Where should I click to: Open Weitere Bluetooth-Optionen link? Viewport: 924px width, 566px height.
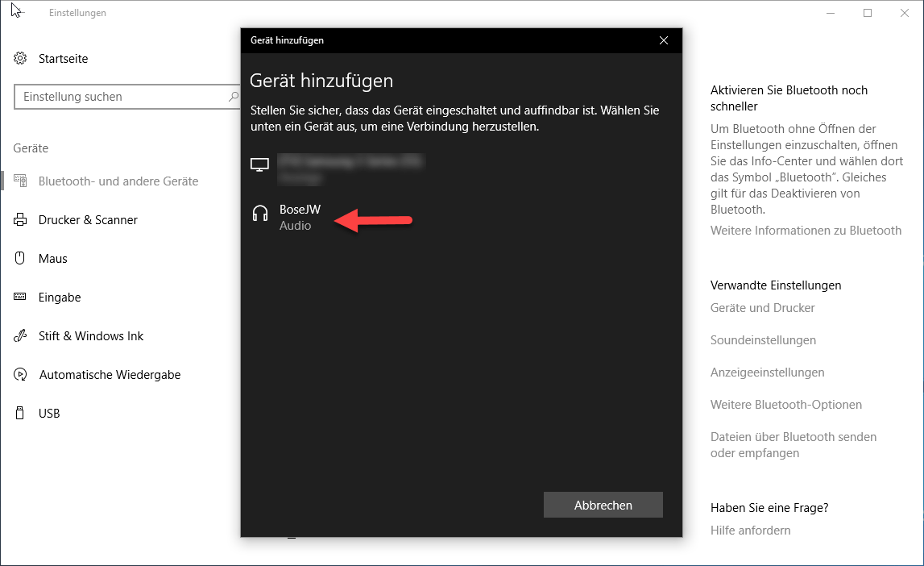pyautogui.click(x=785, y=405)
